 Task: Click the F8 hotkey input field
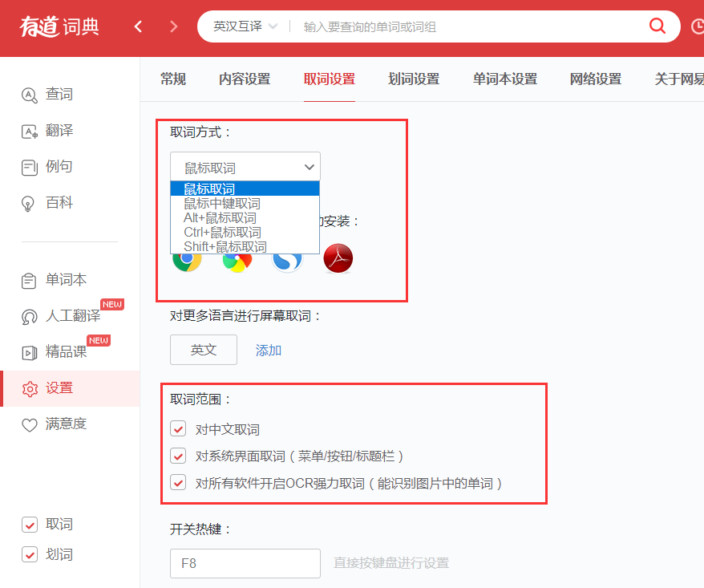click(x=245, y=563)
